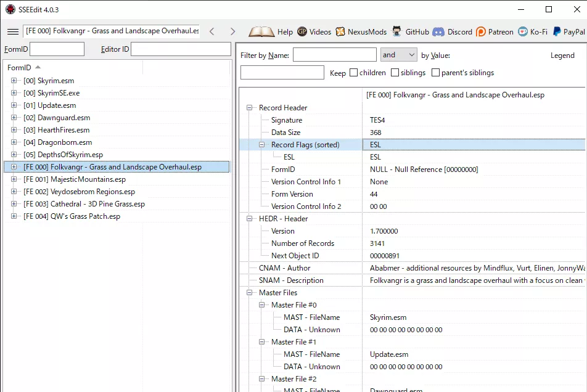Collapse HEDR - Header section

[x=249, y=219]
